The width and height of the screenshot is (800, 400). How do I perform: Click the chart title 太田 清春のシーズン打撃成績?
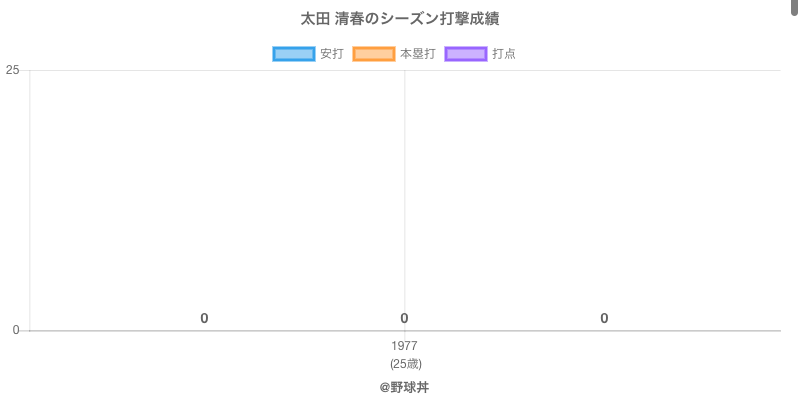tap(400, 19)
